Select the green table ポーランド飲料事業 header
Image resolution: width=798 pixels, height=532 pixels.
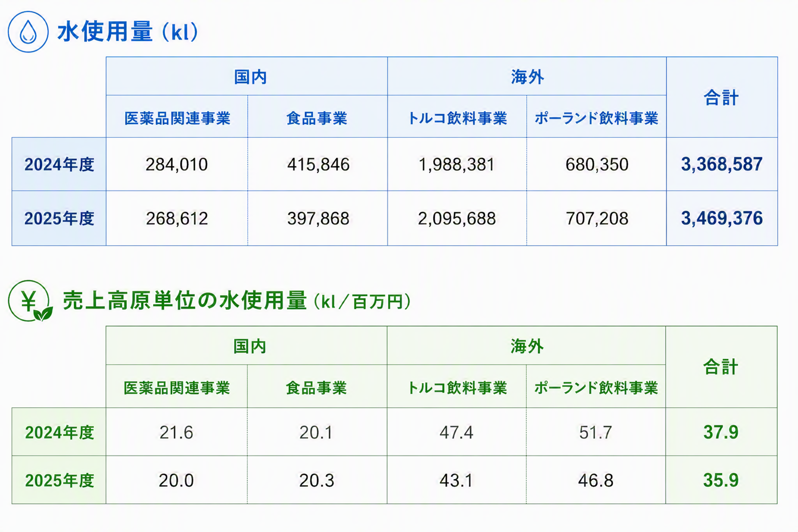[x=596, y=387]
